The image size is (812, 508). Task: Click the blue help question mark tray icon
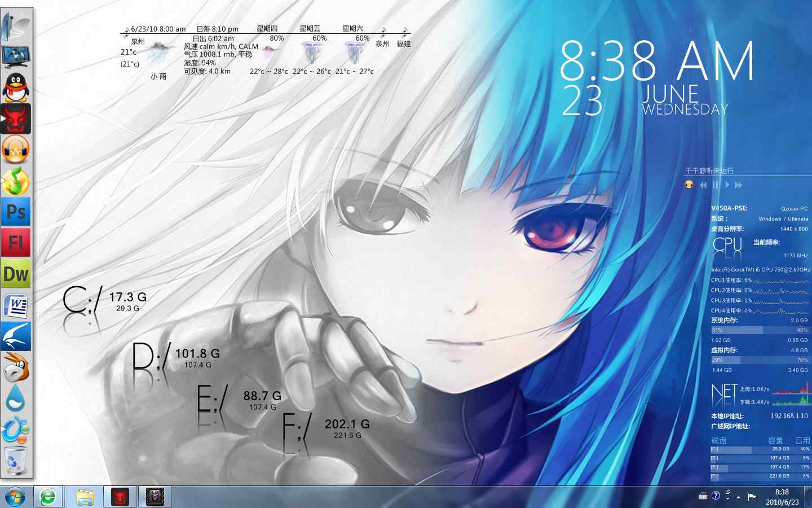(716, 496)
